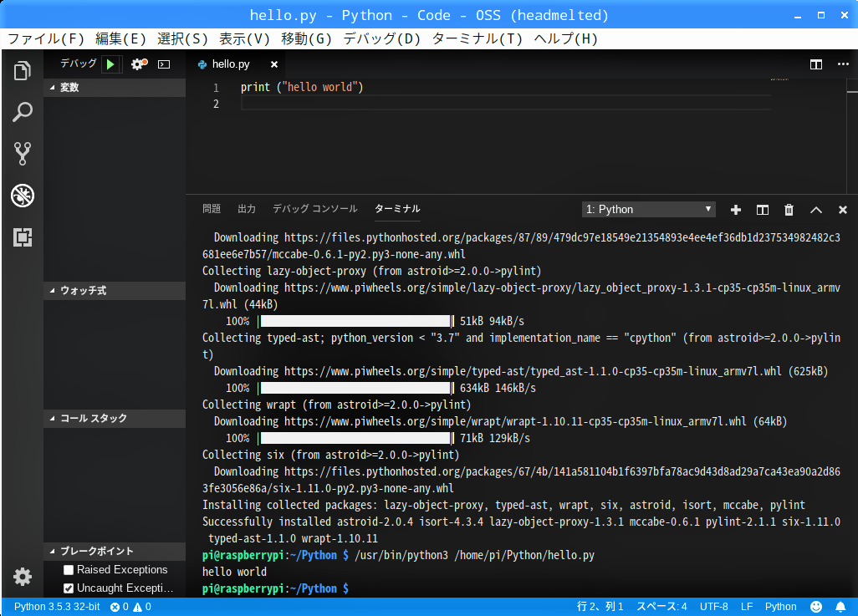Open the 移動(G) menu

(x=306, y=38)
